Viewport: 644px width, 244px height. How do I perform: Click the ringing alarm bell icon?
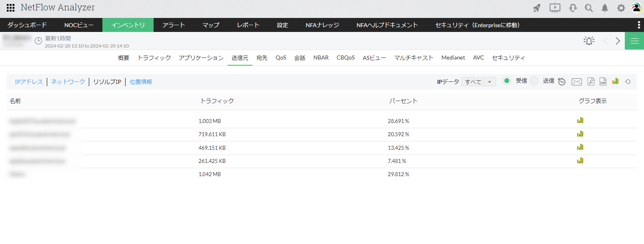coord(589,41)
